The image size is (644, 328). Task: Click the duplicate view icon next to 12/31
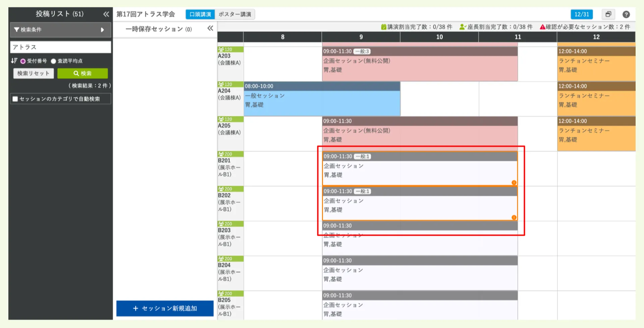(608, 14)
